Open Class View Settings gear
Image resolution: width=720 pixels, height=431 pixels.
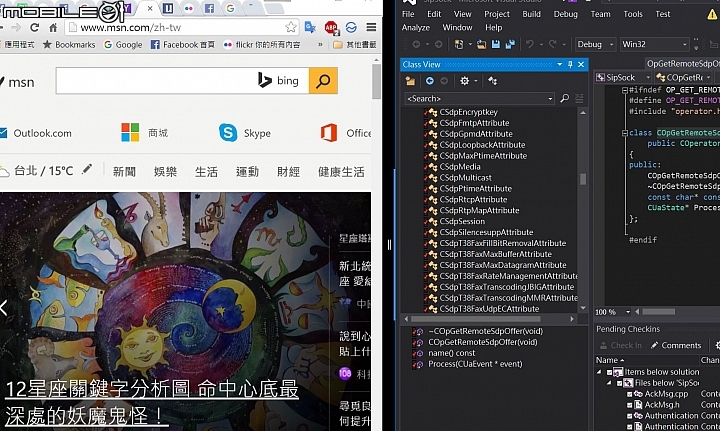465,81
